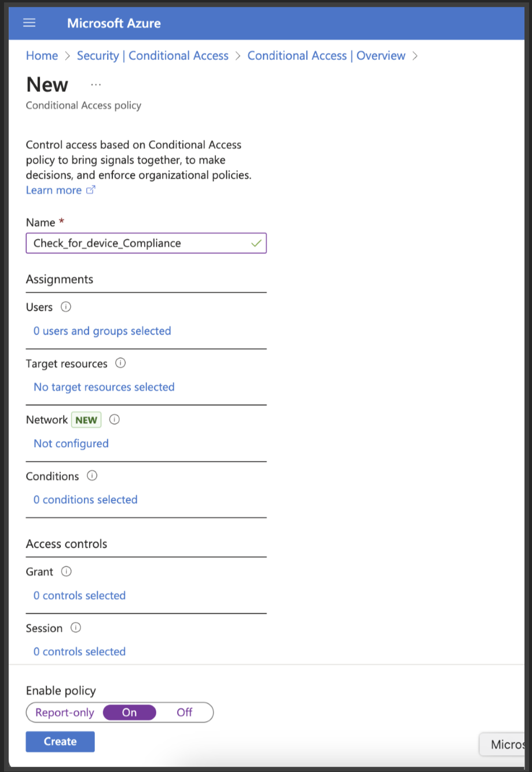
Task: Click the Grant info icon
Action: pos(67,572)
